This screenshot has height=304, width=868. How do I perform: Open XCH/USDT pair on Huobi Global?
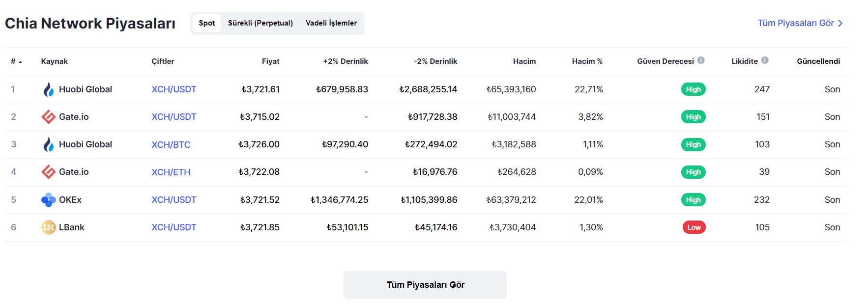coord(174,89)
